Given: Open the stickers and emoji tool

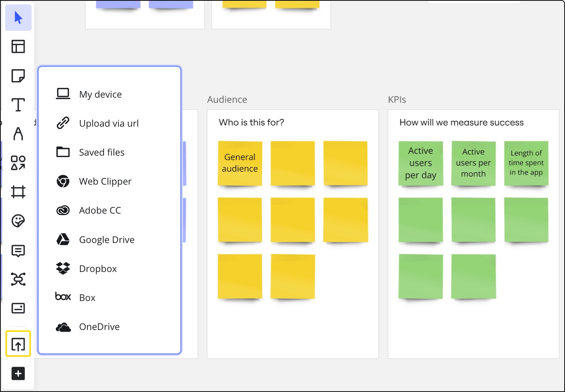Looking at the screenshot, I should 18,221.
